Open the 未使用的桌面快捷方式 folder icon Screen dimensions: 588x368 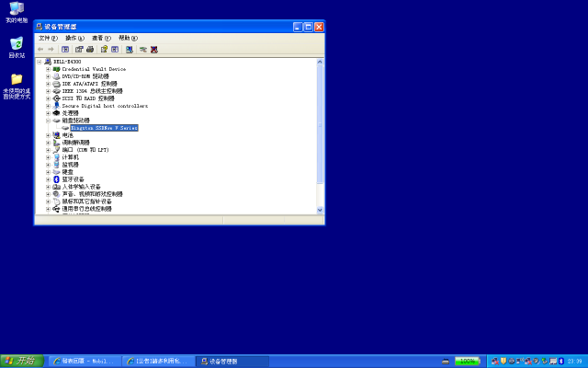(x=17, y=86)
